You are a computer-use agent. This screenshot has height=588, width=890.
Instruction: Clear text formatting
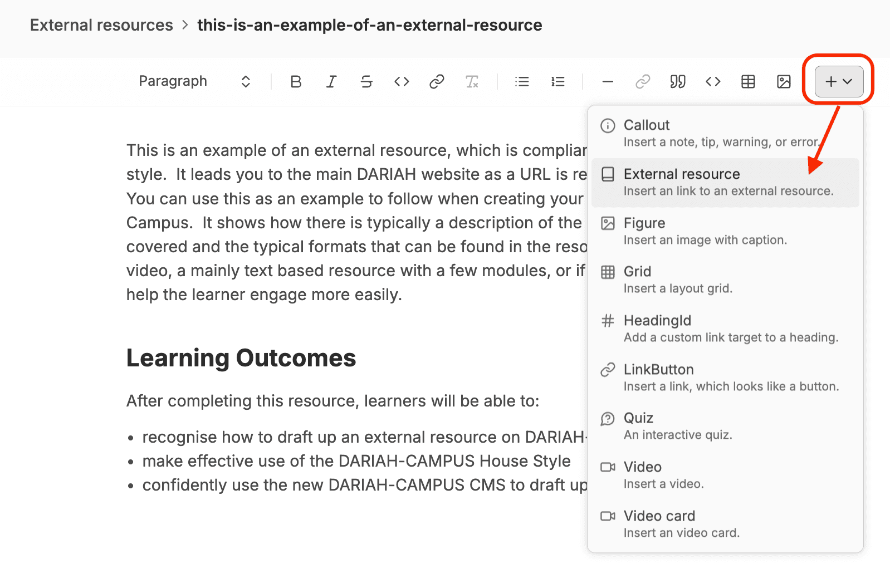coord(472,82)
